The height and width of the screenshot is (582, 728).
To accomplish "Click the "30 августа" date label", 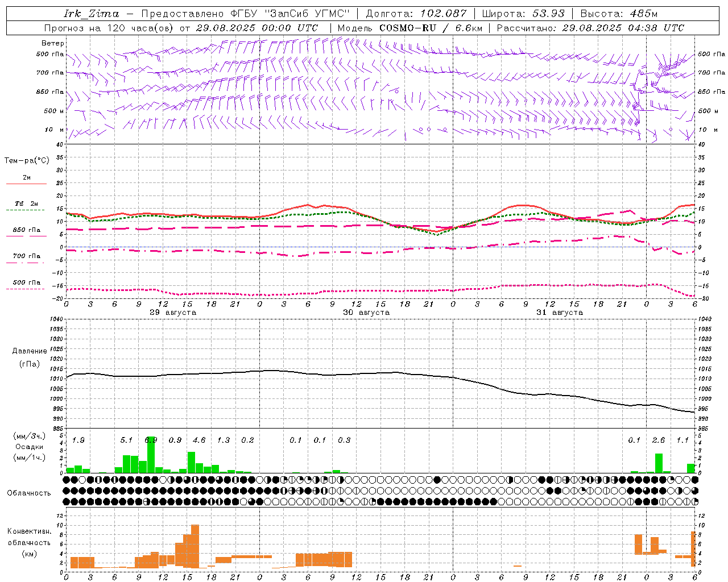I will click(366, 313).
